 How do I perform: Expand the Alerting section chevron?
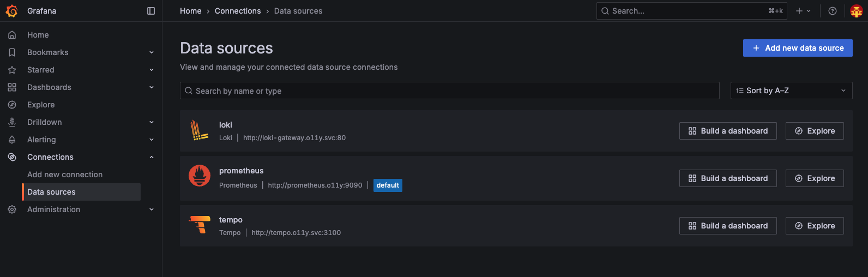point(152,140)
